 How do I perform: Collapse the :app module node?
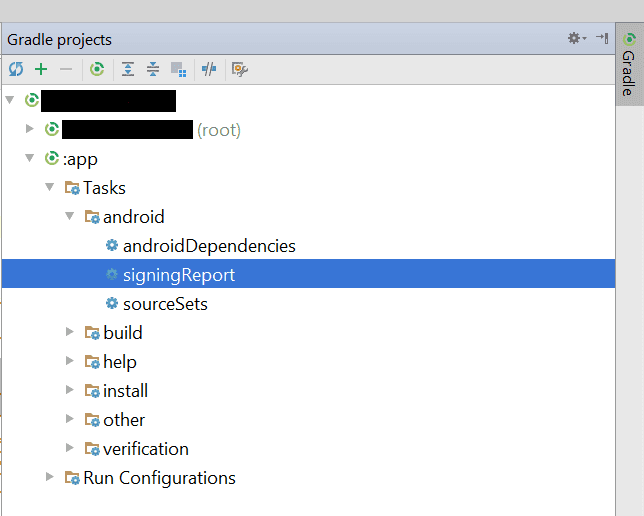click(30, 158)
